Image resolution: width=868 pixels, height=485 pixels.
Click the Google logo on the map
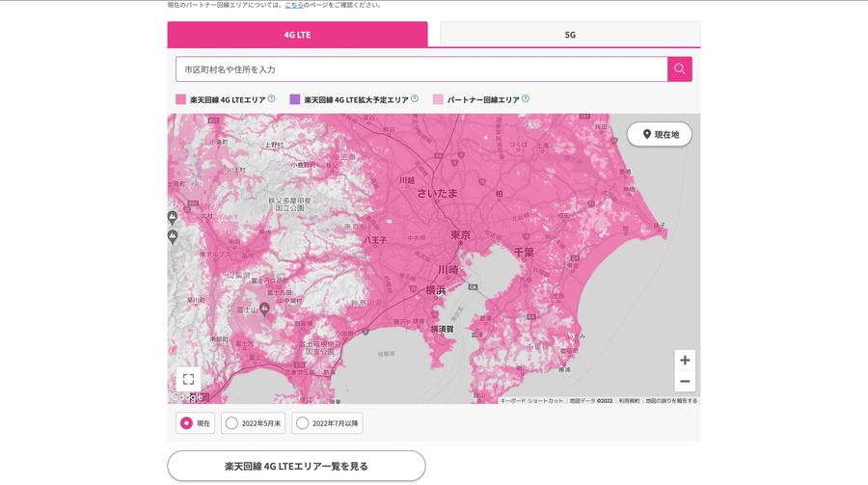point(186,396)
